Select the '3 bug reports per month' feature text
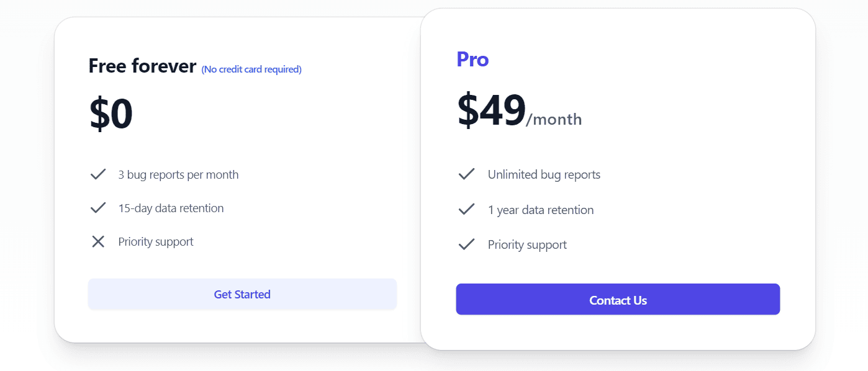This screenshot has width=868, height=371. tap(178, 174)
